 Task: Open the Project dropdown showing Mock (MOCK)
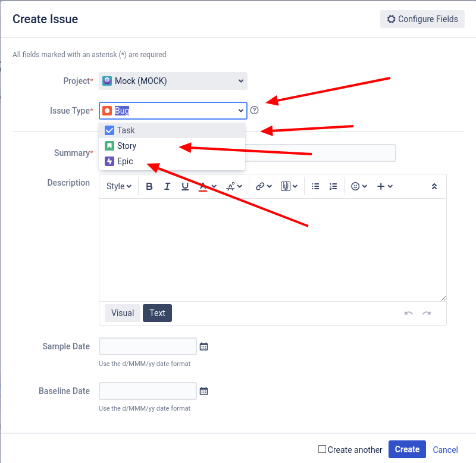pyautogui.click(x=173, y=81)
